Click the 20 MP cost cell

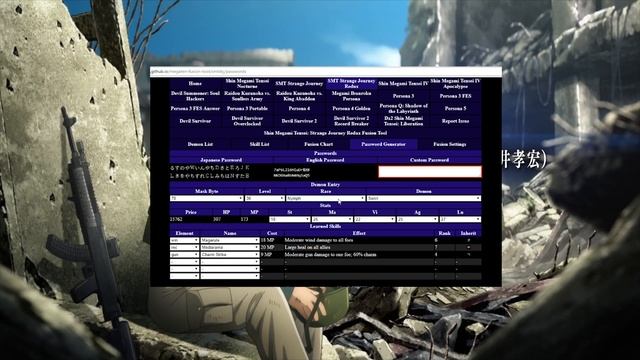pos(267,248)
